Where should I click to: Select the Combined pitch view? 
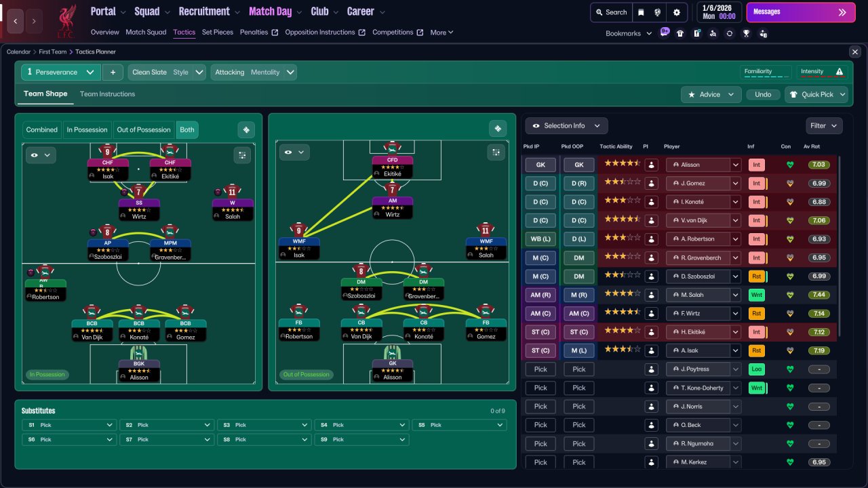click(42, 129)
